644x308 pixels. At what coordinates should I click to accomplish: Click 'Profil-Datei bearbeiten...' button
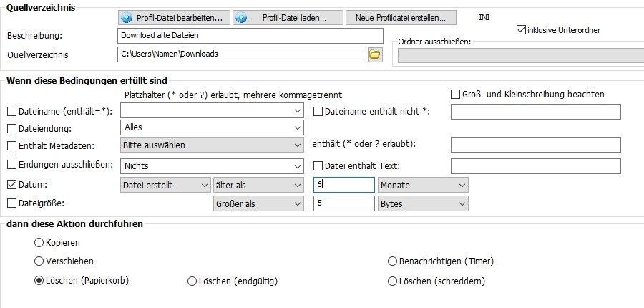click(172, 17)
